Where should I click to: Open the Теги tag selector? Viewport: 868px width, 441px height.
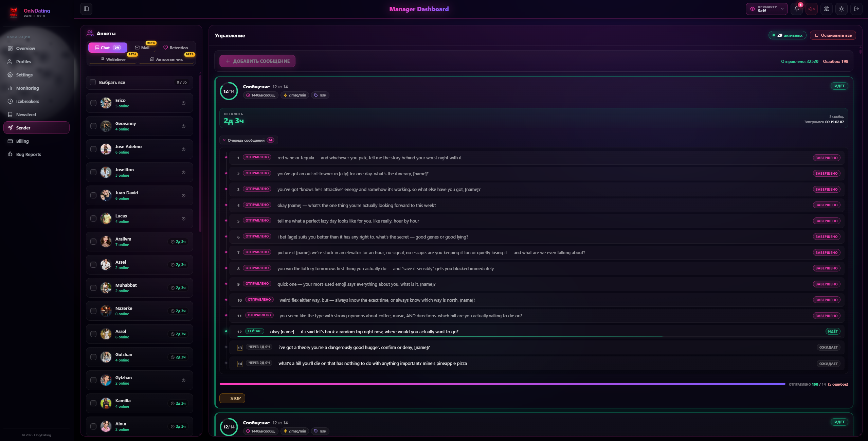click(x=320, y=95)
